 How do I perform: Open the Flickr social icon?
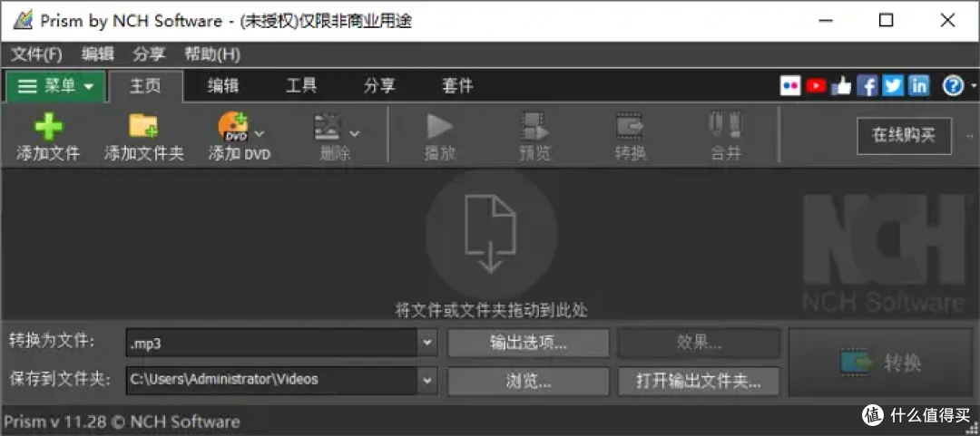[x=790, y=85]
